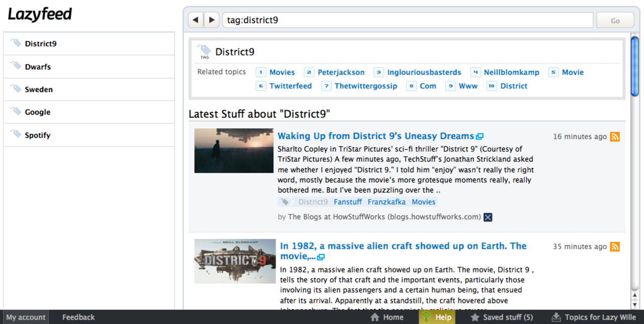This screenshot has height=324, width=644.
Task: Click RSS icon beside 35 minutes ago
Action: (x=615, y=247)
